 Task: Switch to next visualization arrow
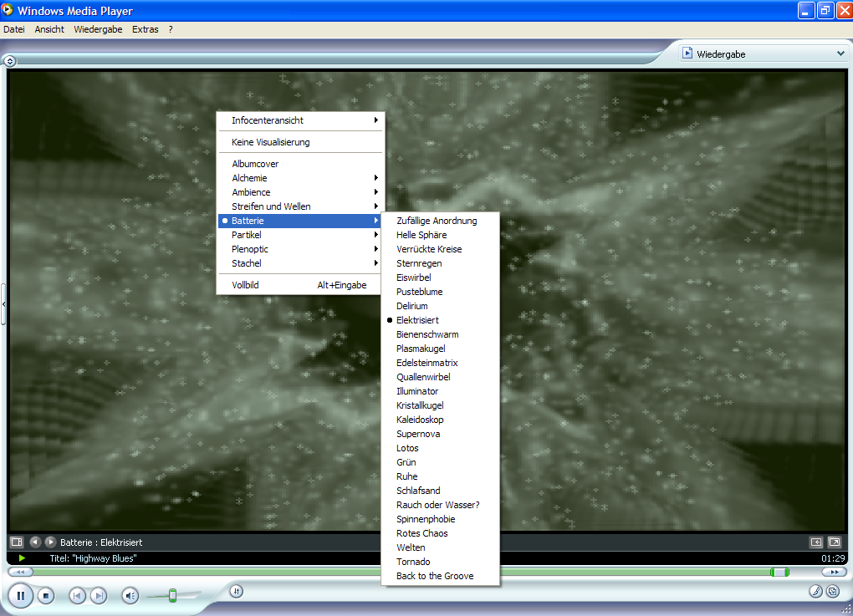[x=50, y=542]
